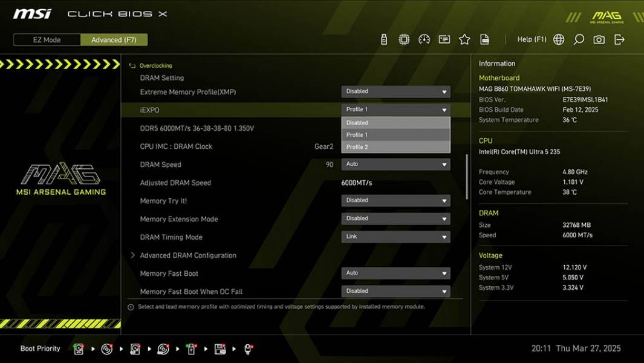This screenshot has height=363, width=644.
Task: Click the System 12V 12.120 V value
Action: pyautogui.click(x=574, y=267)
